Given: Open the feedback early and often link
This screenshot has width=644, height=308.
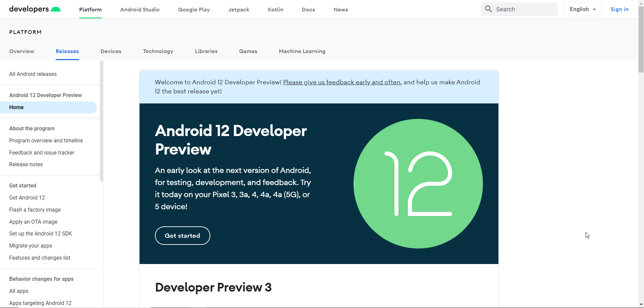Looking at the screenshot, I should click(x=341, y=82).
